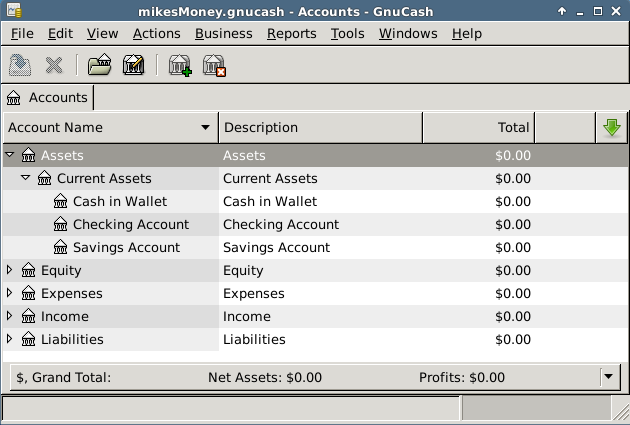The height and width of the screenshot is (425, 630).
Task: Click the Expenses description cell
Action: (254, 294)
